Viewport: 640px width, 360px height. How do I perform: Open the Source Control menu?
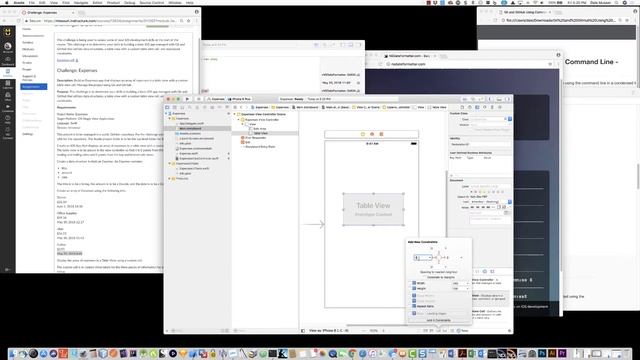tap(151, 2)
